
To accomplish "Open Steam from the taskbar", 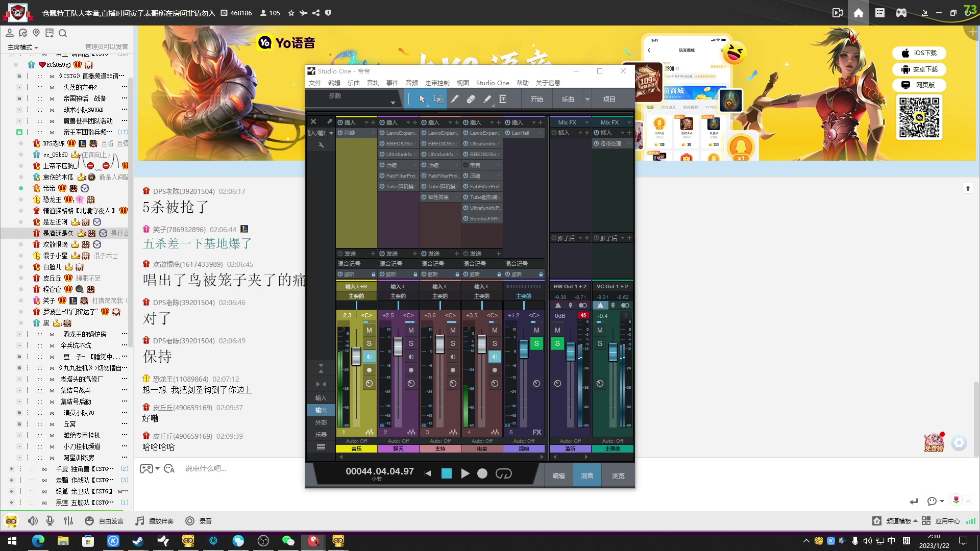I will [138, 541].
